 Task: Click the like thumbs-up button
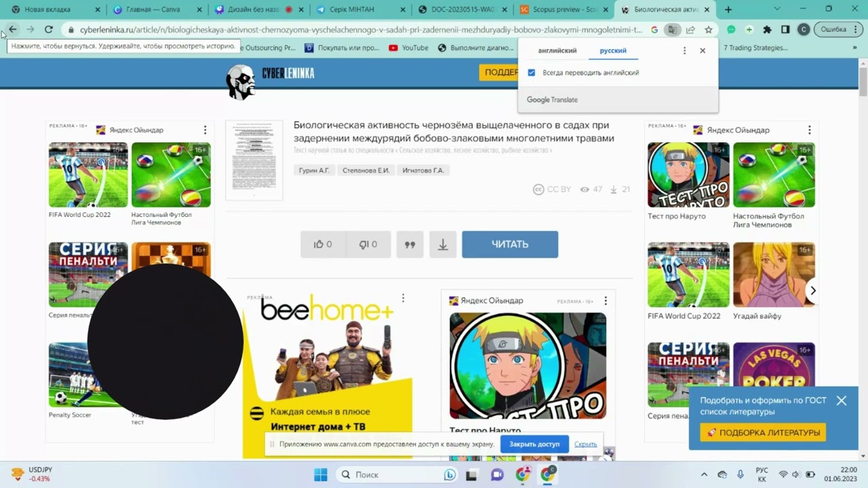point(323,245)
